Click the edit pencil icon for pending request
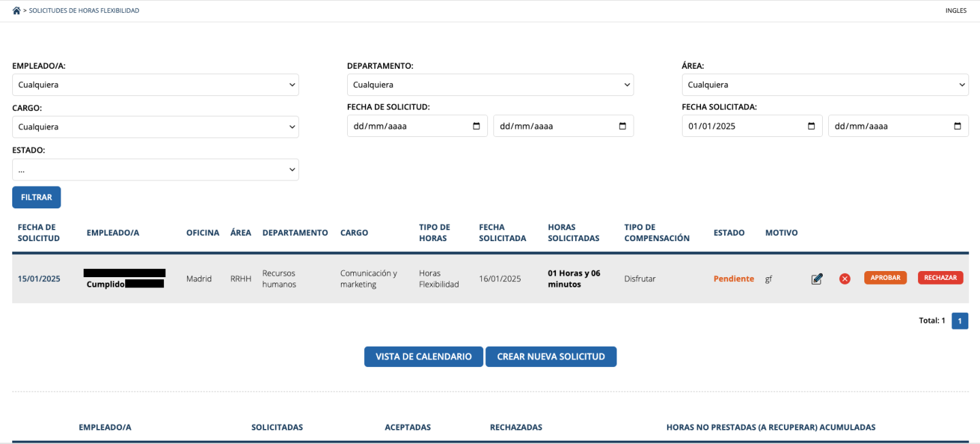The image size is (980, 444). [817, 279]
